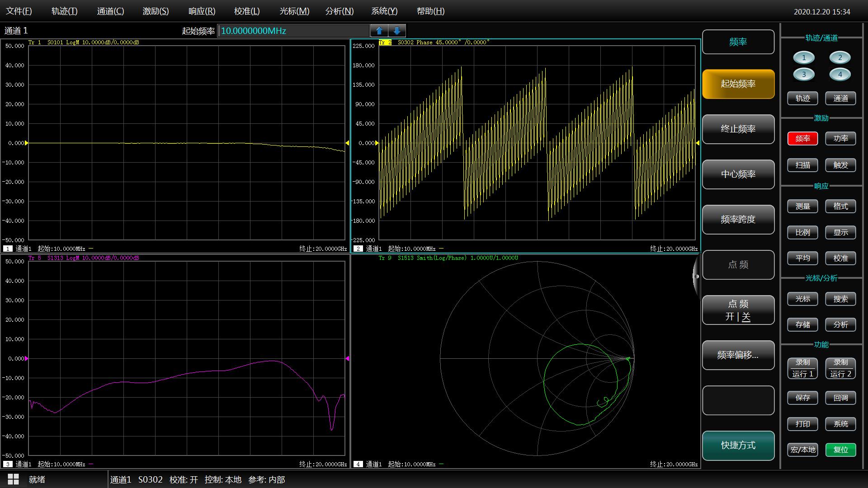Click the 搜索 search button
The width and height of the screenshot is (868, 488).
coord(841,299)
